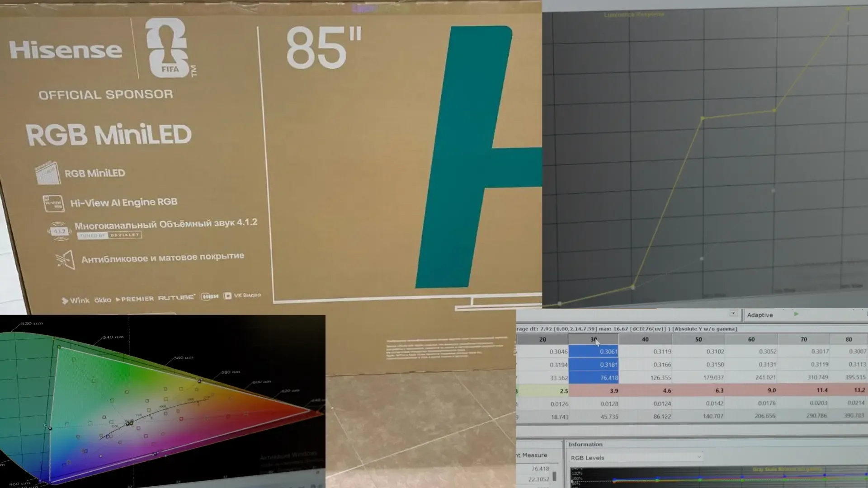Screen dimensions: 868x488
Task: Click the 22.3052 value in the Measure panel
Action: [539, 479]
